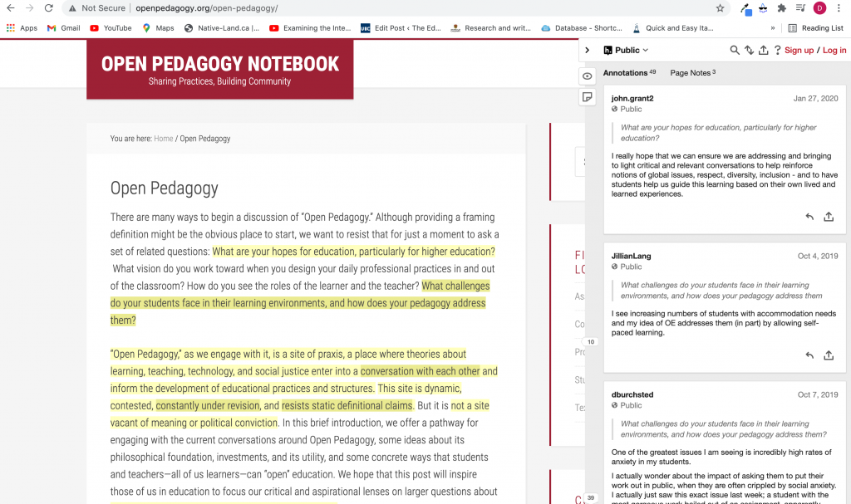This screenshot has width=851, height=504.
Task: Open Chrome three-dot menu
Action: [839, 8]
